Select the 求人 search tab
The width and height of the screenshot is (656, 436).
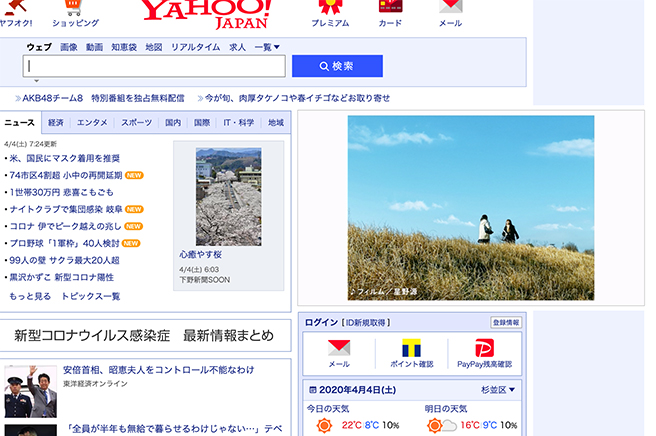pos(237,47)
